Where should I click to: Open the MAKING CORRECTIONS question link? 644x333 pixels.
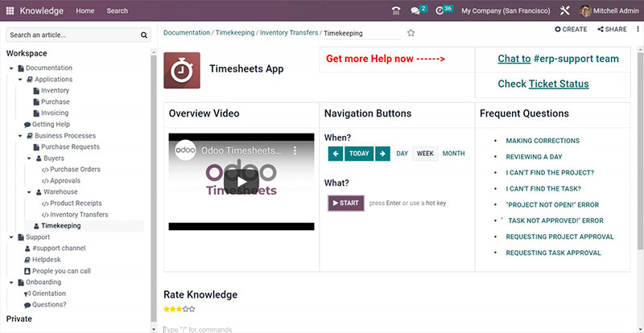pos(542,141)
